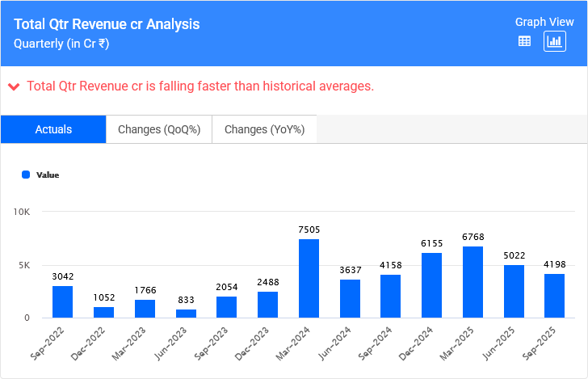Select the Sep-2023 bar with 2054
588x379 pixels.
(226, 307)
